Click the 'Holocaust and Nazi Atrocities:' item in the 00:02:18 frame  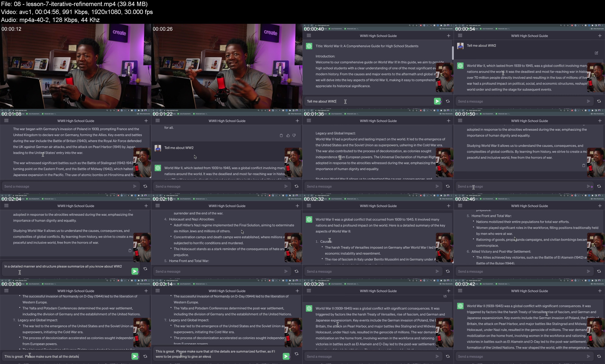[x=192, y=219]
